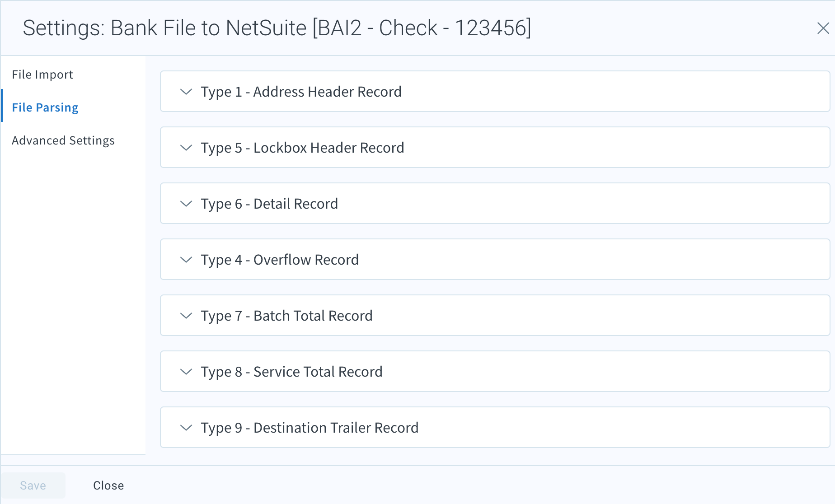The width and height of the screenshot is (835, 504).
Task: Expand chevron for Type 8 Service Total Record
Action: tap(186, 372)
